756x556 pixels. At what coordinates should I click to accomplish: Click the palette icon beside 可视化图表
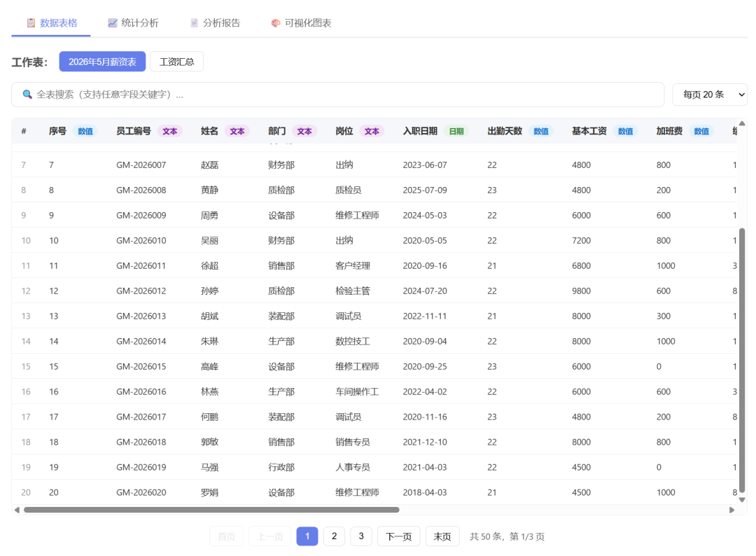275,22
